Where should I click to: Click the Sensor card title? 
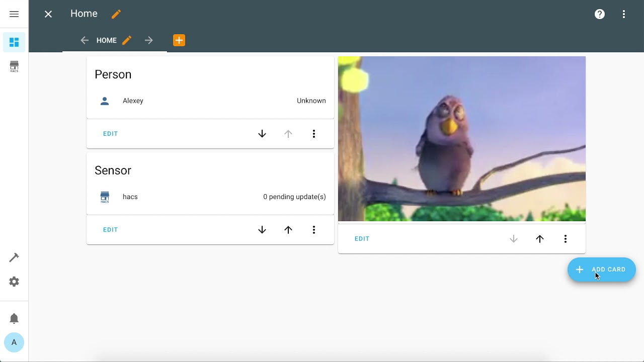[x=113, y=170]
